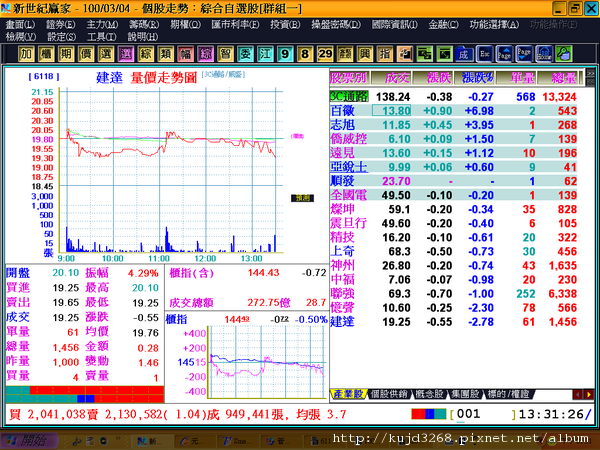Click the cyan 委 toolbar icon

click(x=245, y=54)
